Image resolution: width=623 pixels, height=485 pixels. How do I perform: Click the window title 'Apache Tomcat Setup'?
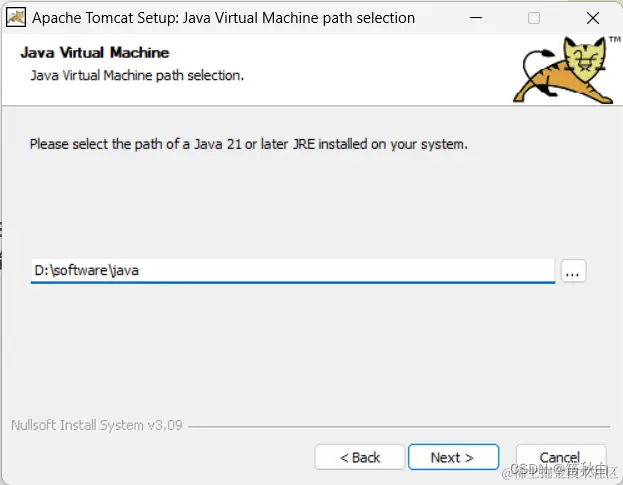click(105, 18)
